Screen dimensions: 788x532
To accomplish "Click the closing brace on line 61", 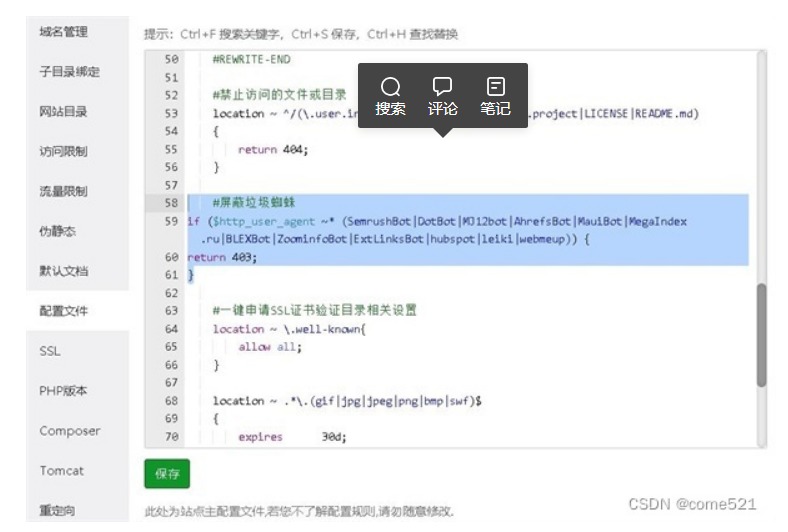I will pos(190,275).
